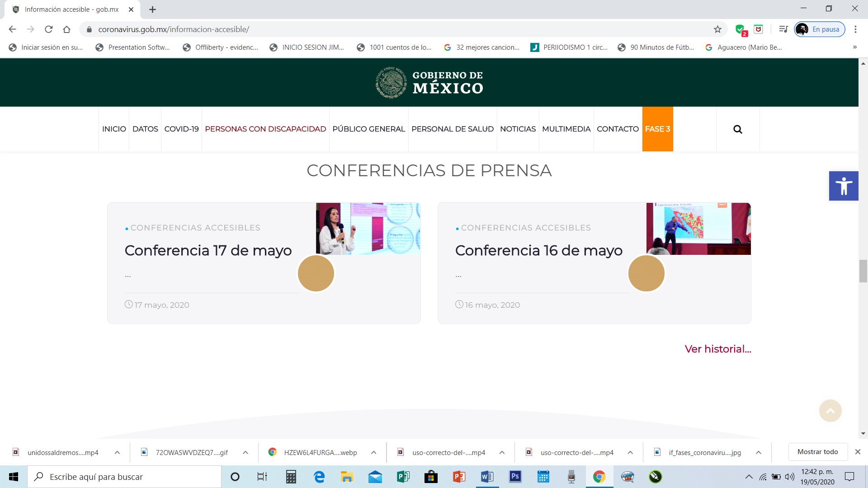Image resolution: width=868 pixels, height=488 pixels.
Task: Open the PERSONAS CON DISCAPACIDAD menu
Action: point(265,129)
